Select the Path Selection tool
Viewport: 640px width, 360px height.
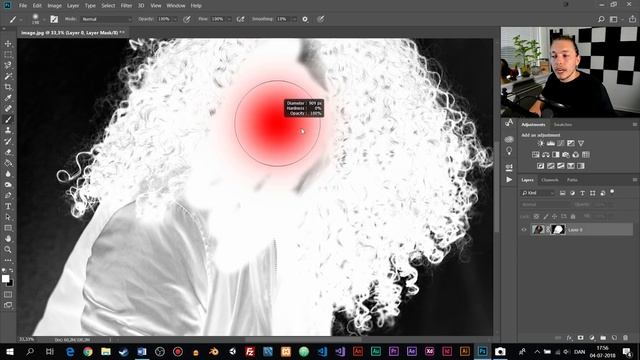(8, 217)
